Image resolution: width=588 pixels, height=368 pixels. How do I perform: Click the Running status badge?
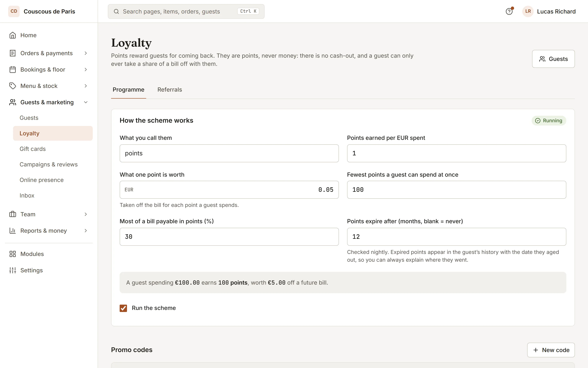(549, 121)
